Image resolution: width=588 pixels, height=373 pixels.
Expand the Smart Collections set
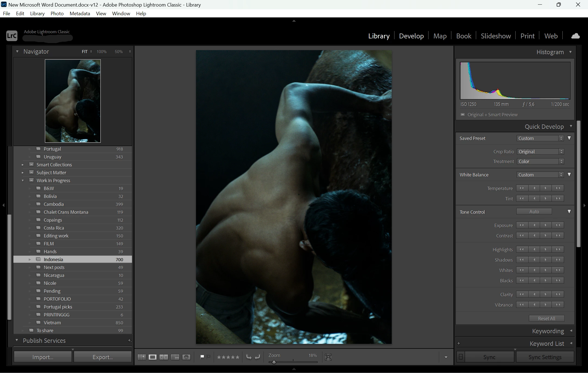point(23,165)
